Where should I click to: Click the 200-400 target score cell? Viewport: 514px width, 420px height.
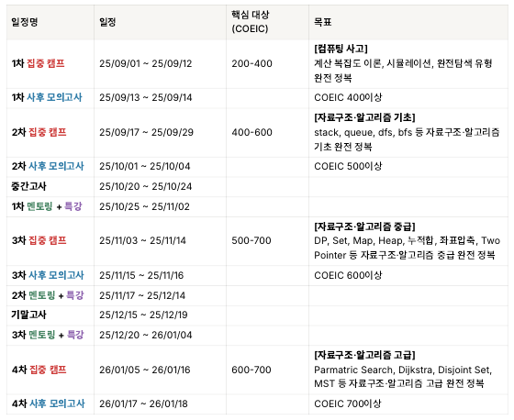[x=251, y=63]
